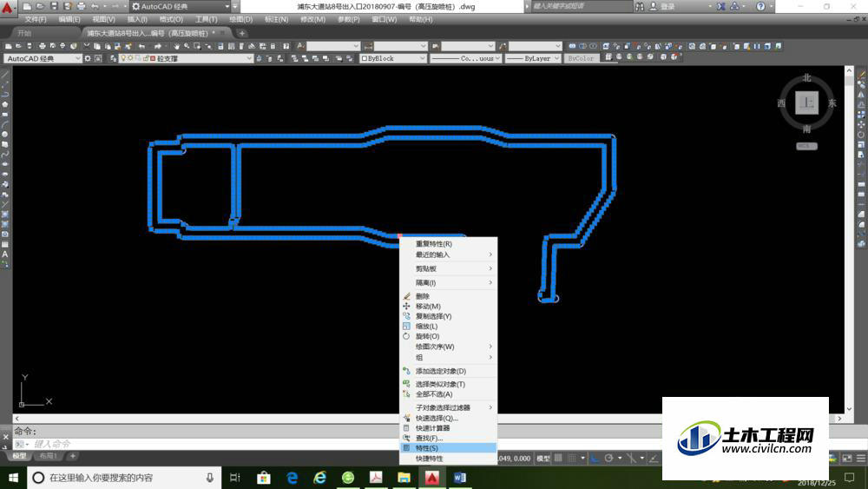Click 北 north on ViewCube compass
Viewport: 868px width, 489px height.
point(806,77)
